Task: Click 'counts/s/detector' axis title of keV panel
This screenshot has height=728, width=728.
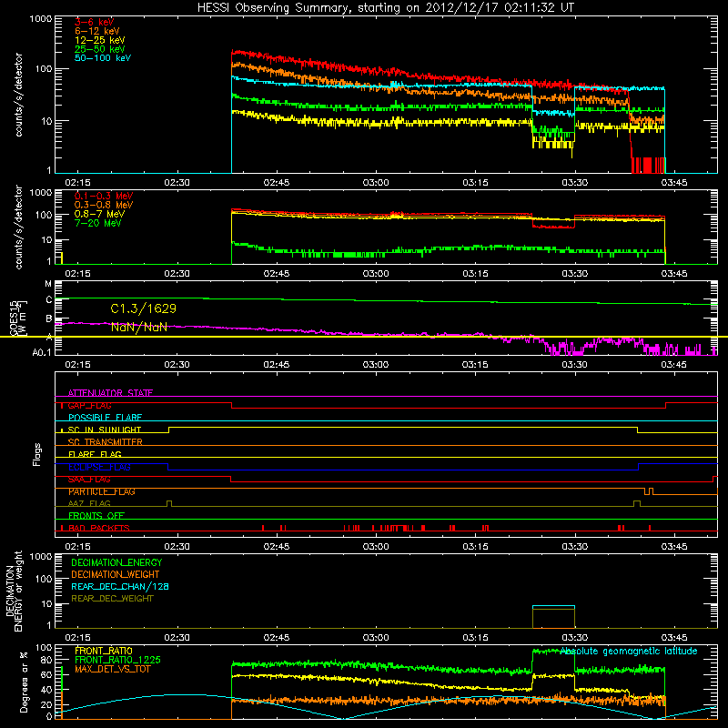Action: (x=18, y=95)
